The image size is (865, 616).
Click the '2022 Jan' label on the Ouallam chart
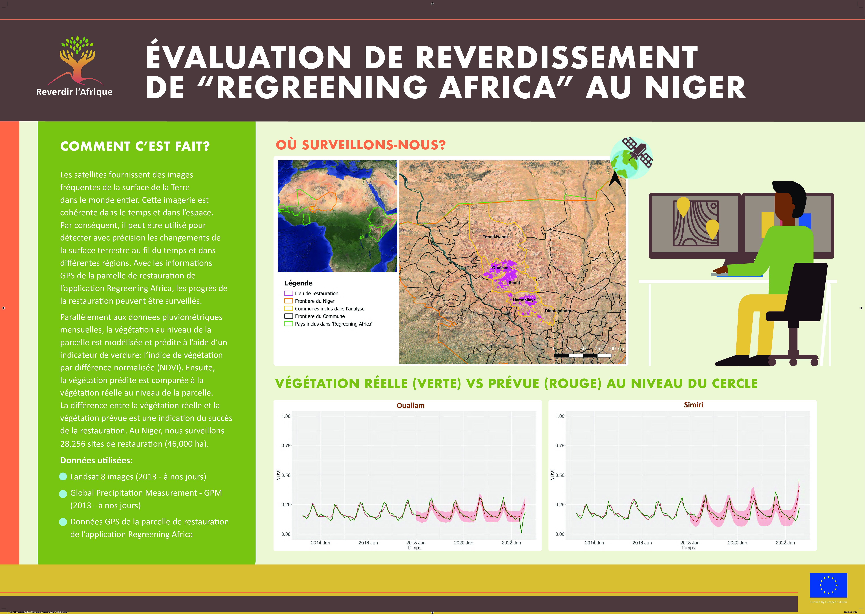tap(511, 543)
